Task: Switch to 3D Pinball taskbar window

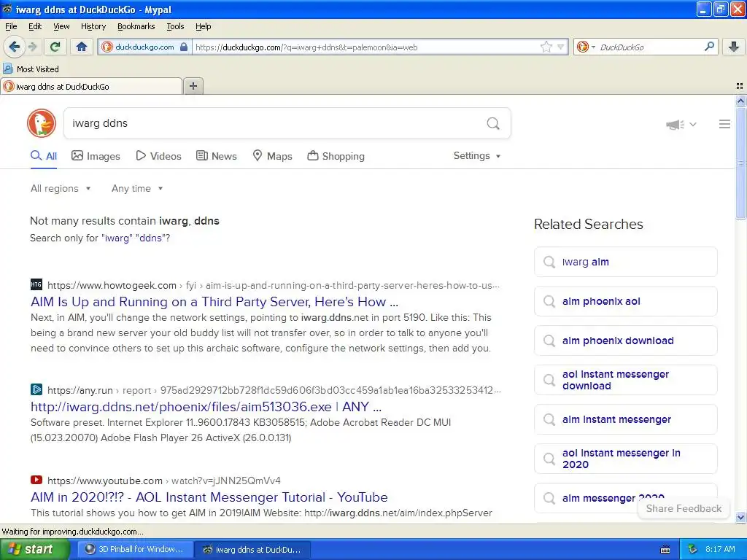Action: coord(135,549)
